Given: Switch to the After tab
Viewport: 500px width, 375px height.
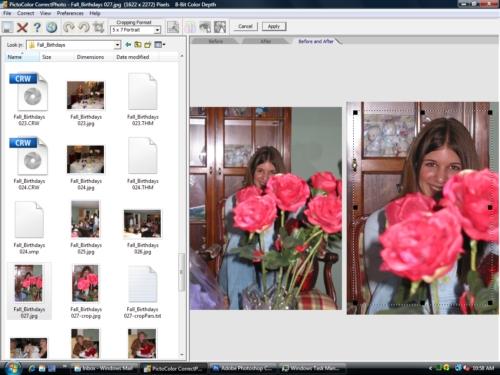Looking at the screenshot, I should click(x=266, y=41).
